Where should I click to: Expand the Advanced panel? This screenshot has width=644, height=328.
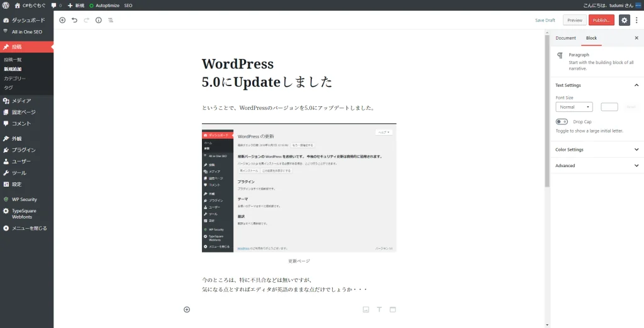pos(597,165)
